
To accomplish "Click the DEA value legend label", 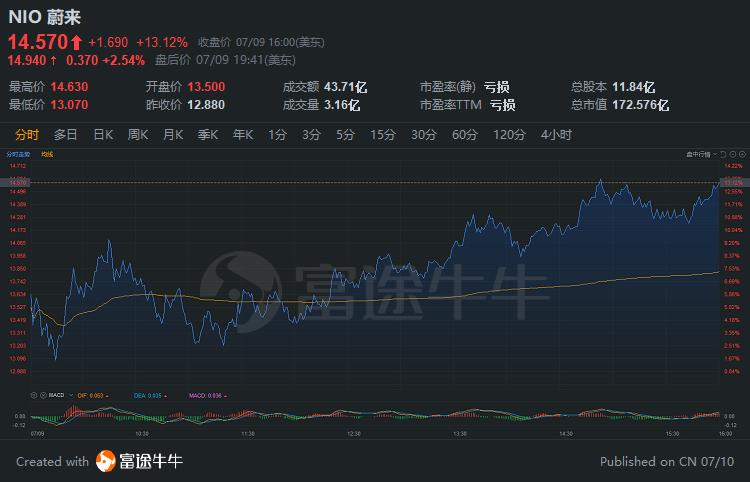I will click(x=147, y=395).
